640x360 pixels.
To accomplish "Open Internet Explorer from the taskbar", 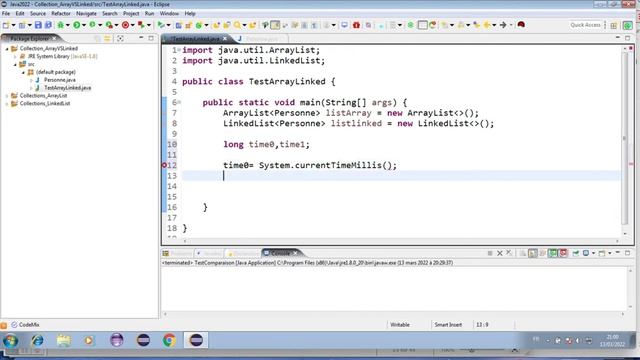I will 38,340.
